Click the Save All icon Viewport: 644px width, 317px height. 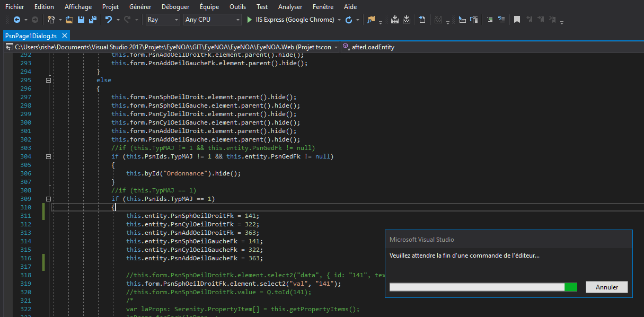click(x=93, y=20)
